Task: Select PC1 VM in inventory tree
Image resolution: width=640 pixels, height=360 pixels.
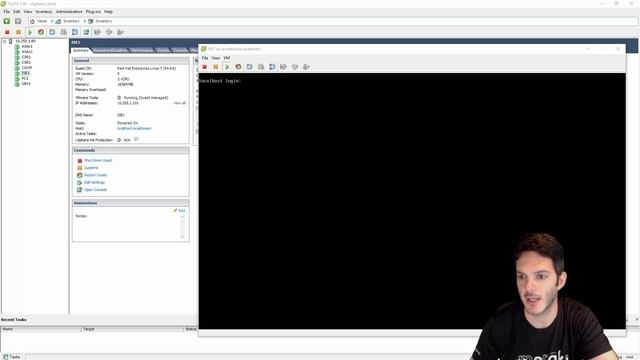Action: pyautogui.click(x=25, y=78)
